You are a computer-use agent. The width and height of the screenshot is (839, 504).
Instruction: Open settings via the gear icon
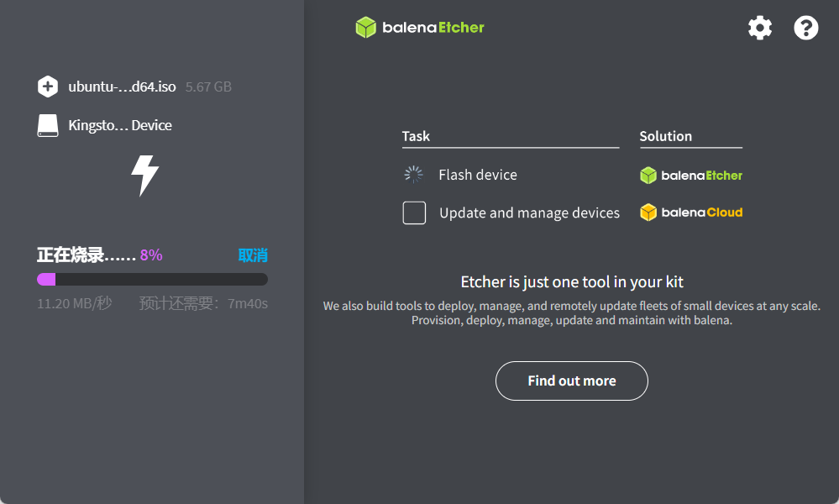click(x=760, y=28)
